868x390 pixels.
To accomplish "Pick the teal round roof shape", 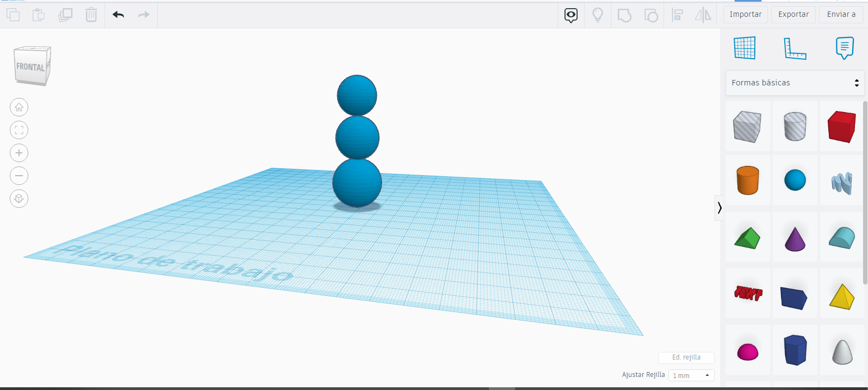I will click(x=842, y=238).
